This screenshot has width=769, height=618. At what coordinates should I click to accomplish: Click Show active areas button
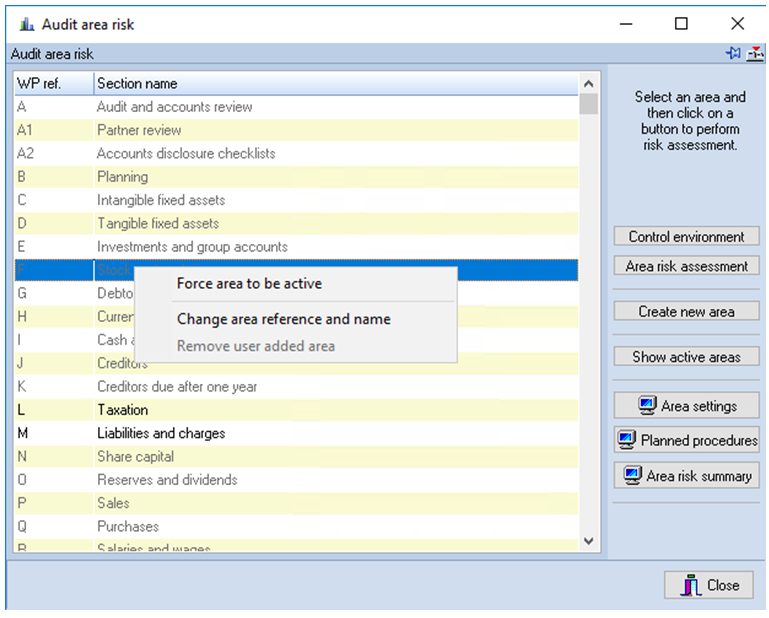tap(686, 357)
